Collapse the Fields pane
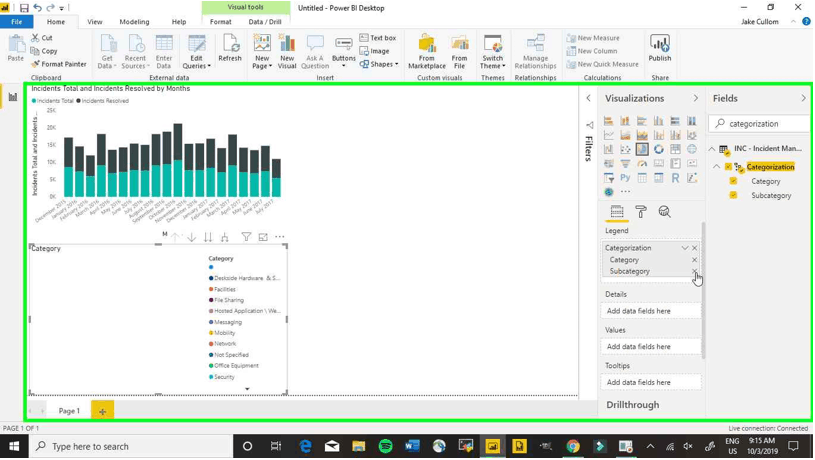This screenshot has width=815, height=460. [x=803, y=98]
